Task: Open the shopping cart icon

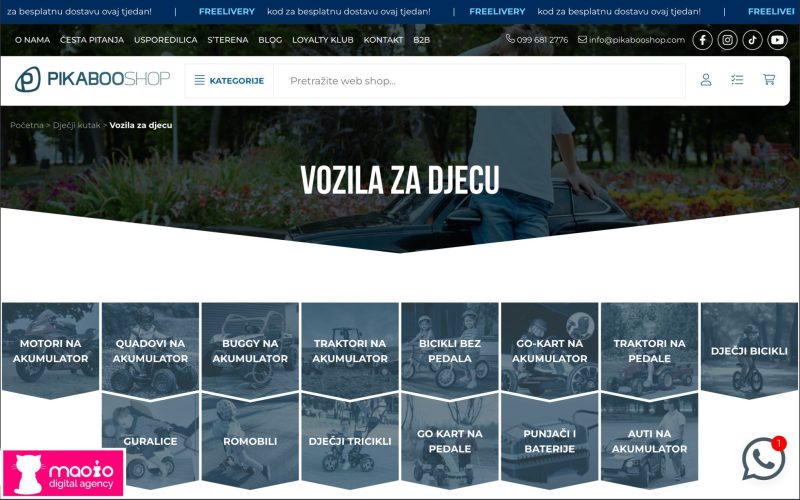Action: [769, 80]
